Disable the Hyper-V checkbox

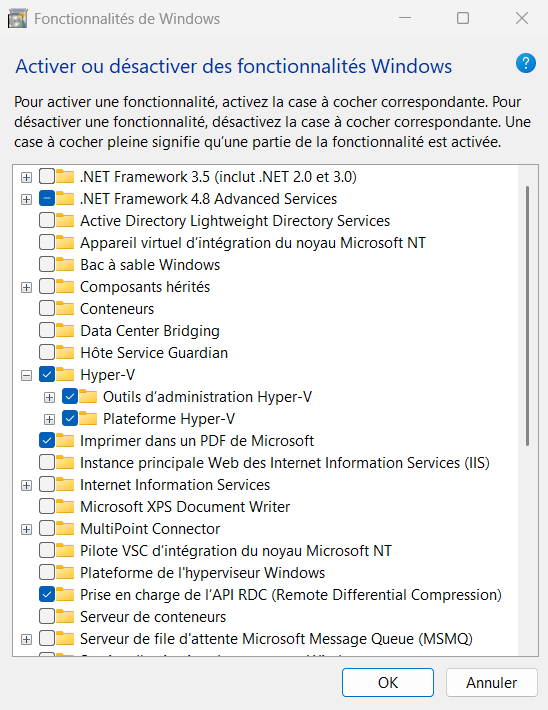coord(47,374)
